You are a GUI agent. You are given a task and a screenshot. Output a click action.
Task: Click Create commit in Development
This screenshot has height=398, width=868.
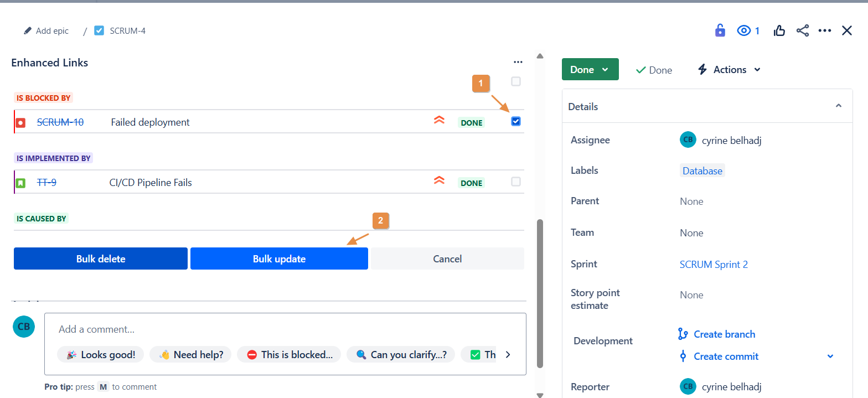726,356
